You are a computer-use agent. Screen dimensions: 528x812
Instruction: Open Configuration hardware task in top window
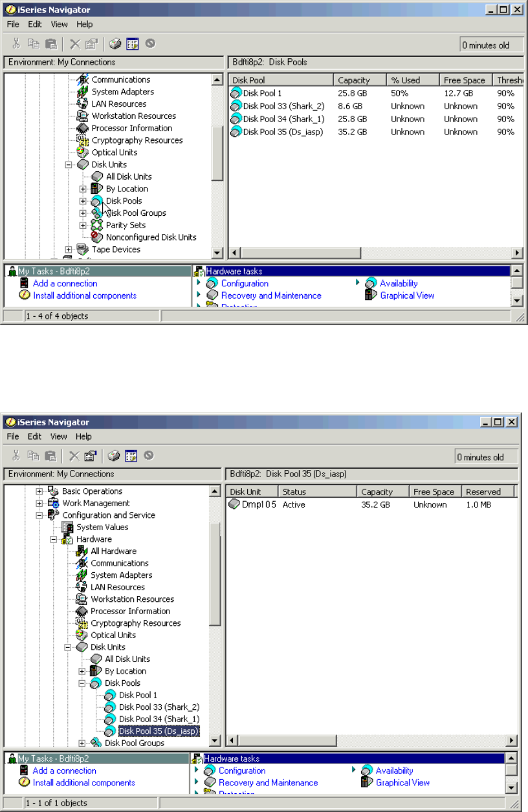coord(244,283)
